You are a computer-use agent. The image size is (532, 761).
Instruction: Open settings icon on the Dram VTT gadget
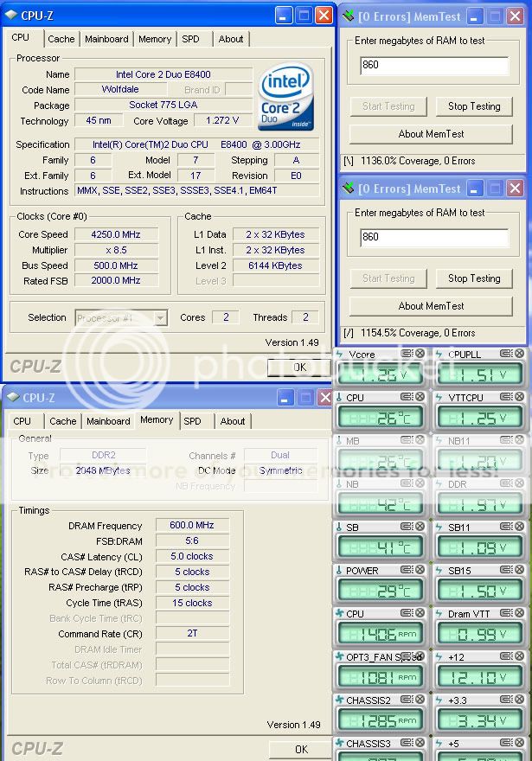(506, 612)
